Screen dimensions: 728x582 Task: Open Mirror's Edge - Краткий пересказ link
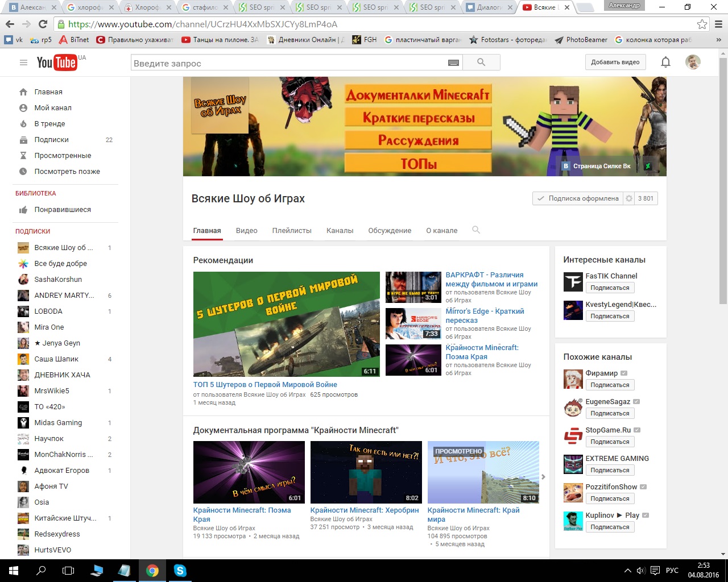pos(485,316)
